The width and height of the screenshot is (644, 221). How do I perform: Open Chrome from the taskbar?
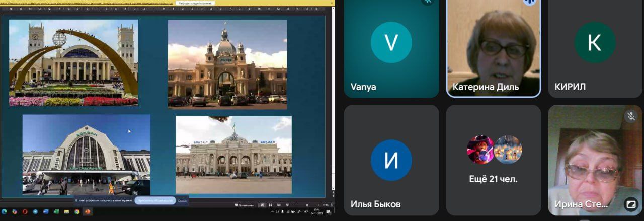(x=77, y=211)
